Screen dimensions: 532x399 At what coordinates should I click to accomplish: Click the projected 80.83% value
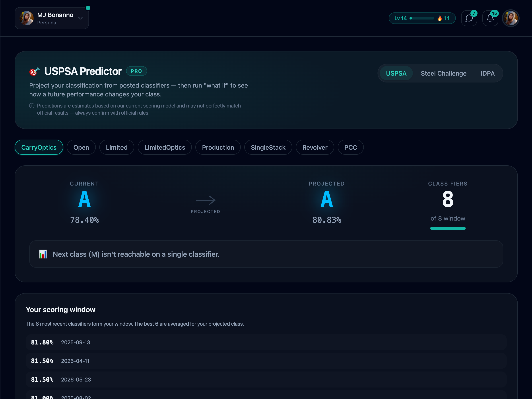[x=327, y=220]
